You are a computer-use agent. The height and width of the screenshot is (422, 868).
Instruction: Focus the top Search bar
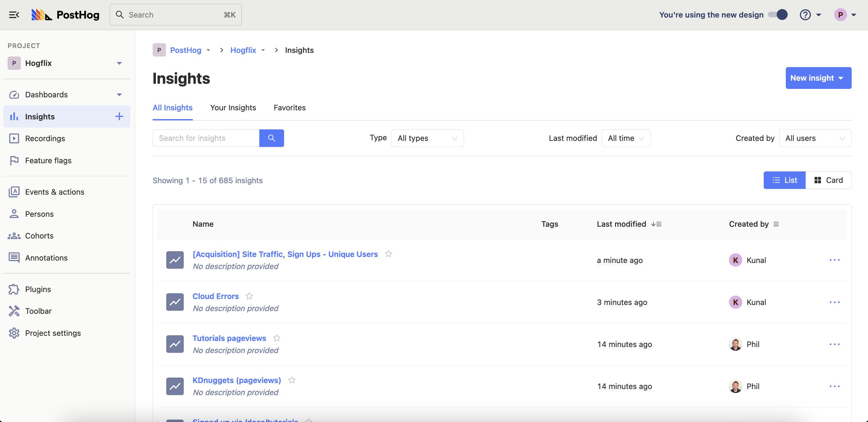176,15
